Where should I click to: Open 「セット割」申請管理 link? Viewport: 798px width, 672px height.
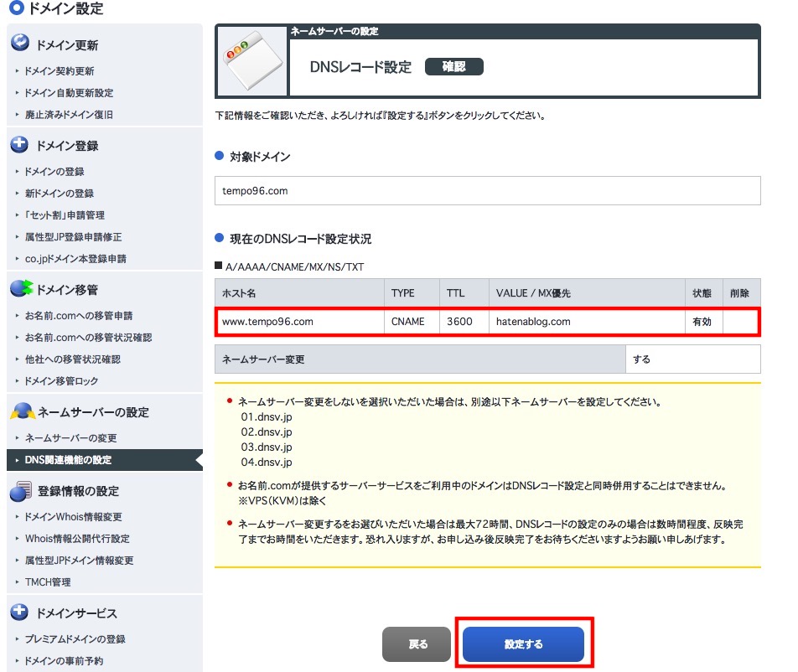pyautogui.click(x=65, y=215)
